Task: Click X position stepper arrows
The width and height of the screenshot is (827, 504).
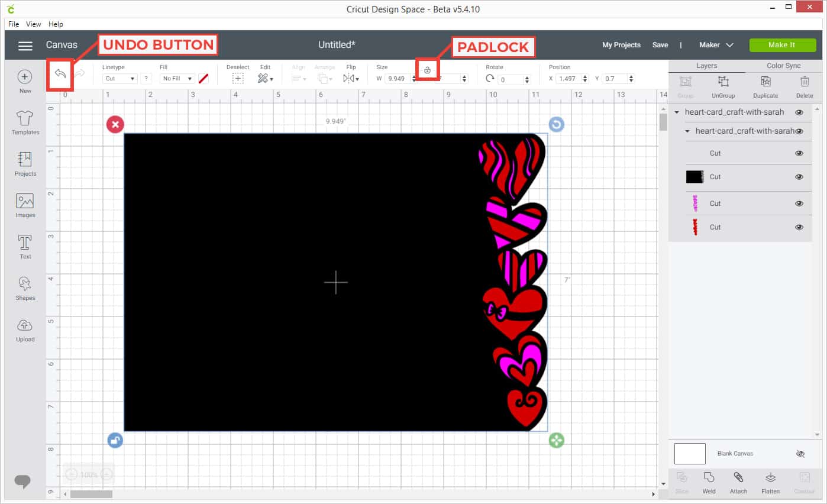Action: coord(585,78)
